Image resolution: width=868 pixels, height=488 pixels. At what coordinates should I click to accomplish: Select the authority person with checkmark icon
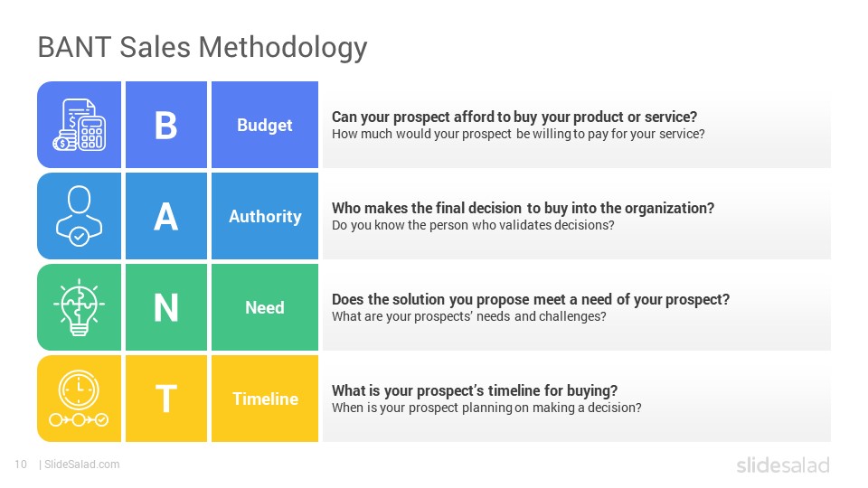pos(80,216)
